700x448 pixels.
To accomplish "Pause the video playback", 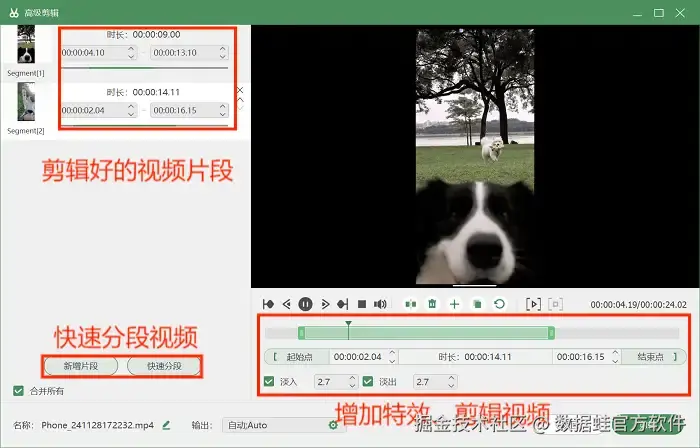I will pyautogui.click(x=305, y=304).
